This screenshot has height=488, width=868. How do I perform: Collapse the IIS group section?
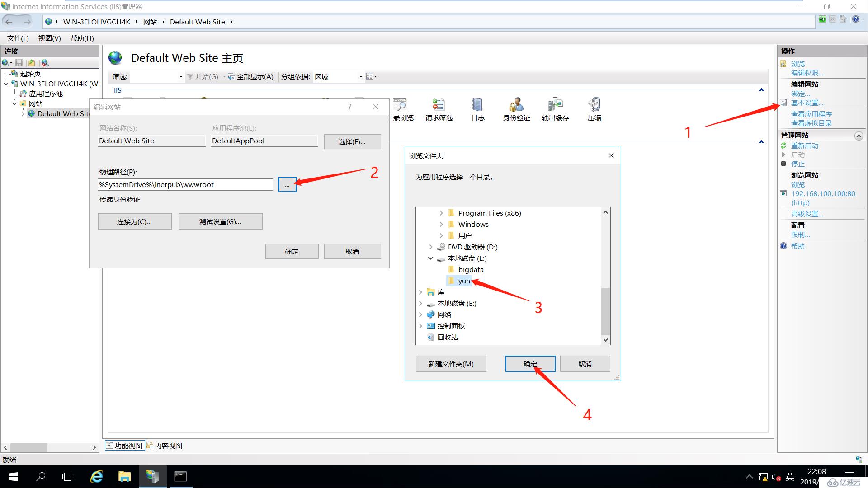pos(761,90)
